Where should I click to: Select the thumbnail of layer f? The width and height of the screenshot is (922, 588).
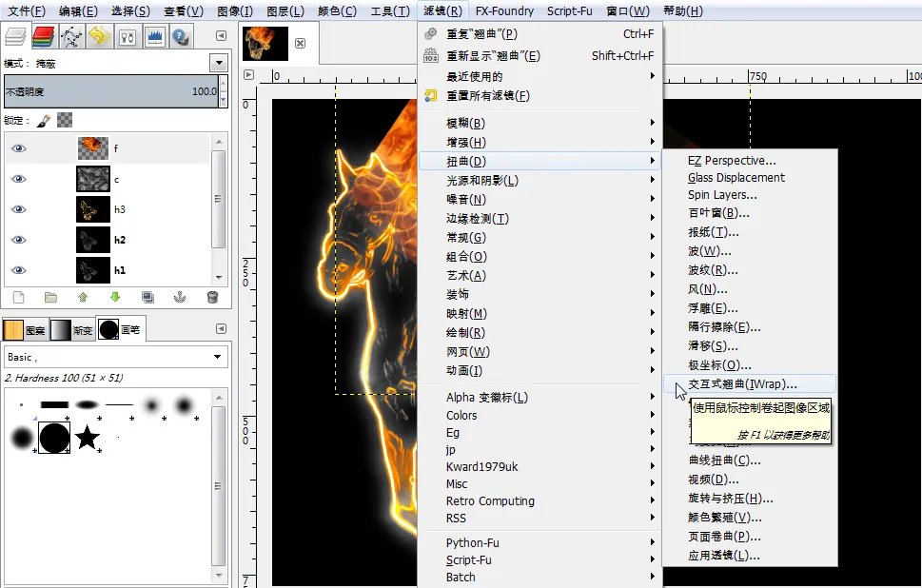tap(93, 148)
